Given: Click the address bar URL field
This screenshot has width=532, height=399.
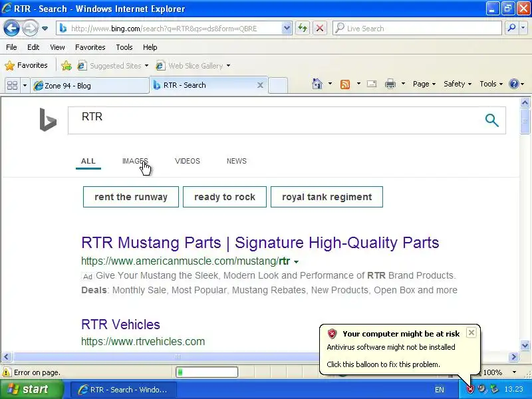Looking at the screenshot, I should coord(169,29).
